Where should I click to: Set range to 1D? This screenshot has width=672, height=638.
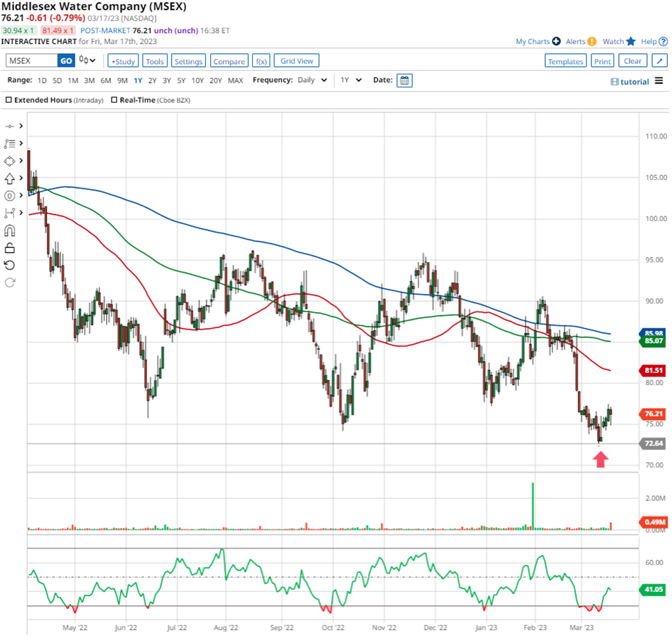click(42, 81)
